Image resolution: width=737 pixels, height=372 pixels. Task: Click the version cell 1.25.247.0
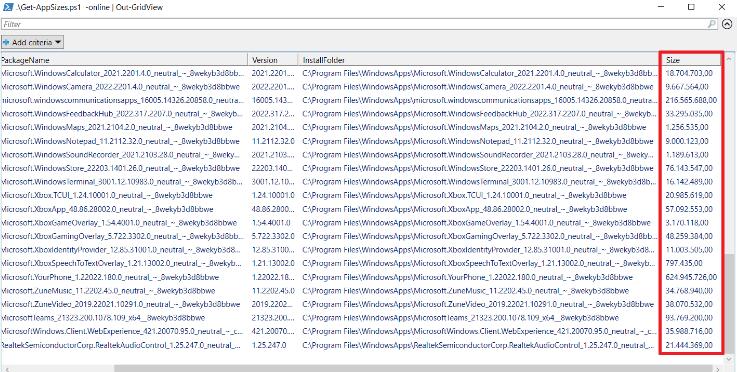click(x=269, y=345)
